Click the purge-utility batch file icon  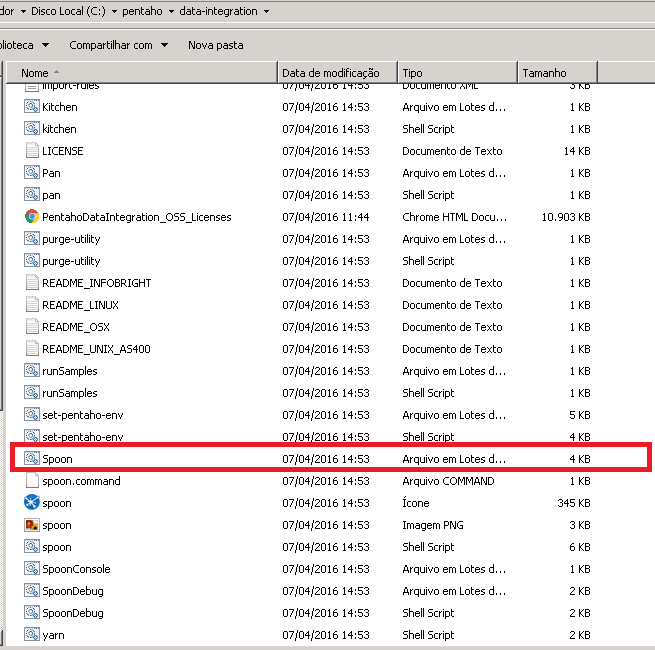point(32,239)
